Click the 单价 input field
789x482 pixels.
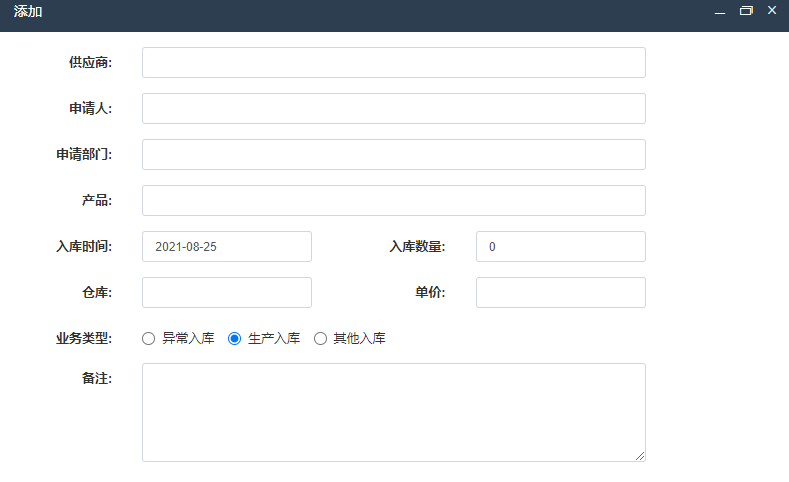pyautogui.click(x=561, y=292)
